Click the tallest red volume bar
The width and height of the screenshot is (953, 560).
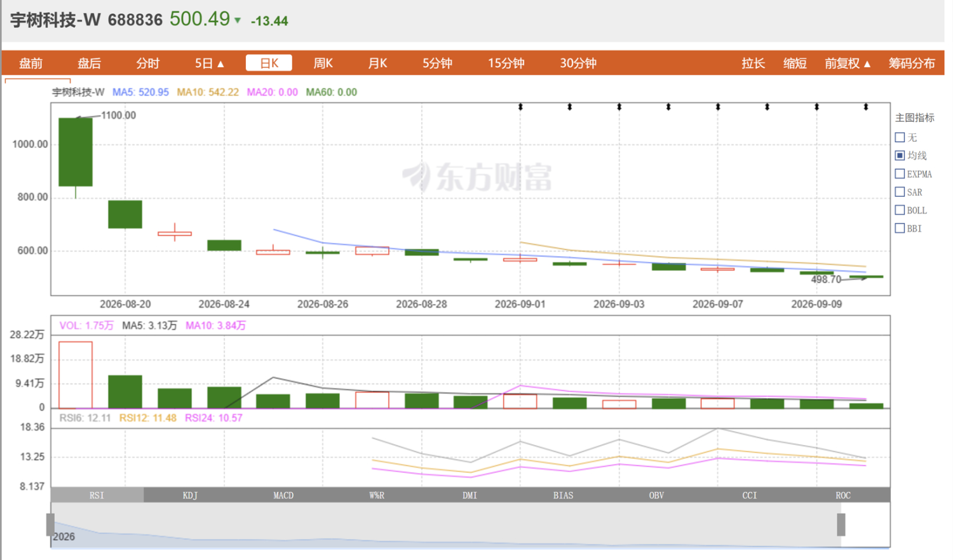tap(76, 375)
